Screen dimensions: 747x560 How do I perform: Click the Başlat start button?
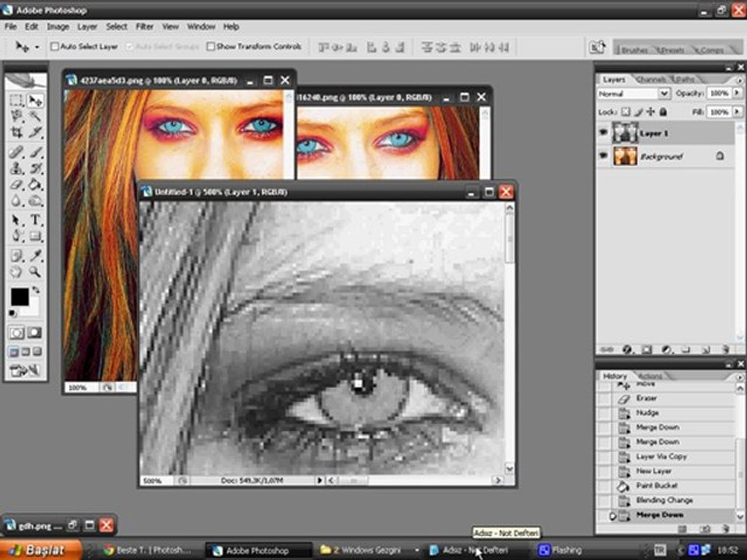[x=40, y=550]
